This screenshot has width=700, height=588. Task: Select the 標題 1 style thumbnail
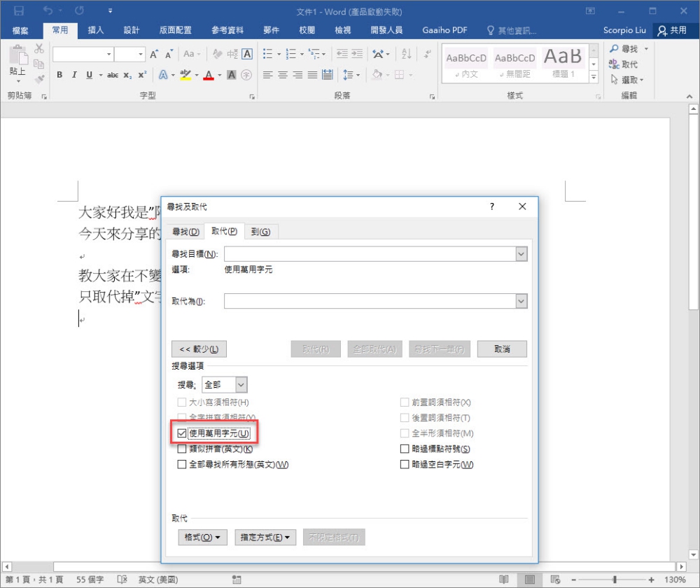(563, 62)
